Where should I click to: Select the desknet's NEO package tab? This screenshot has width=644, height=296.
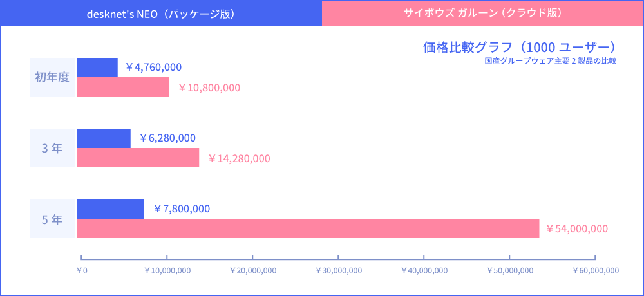(x=161, y=14)
